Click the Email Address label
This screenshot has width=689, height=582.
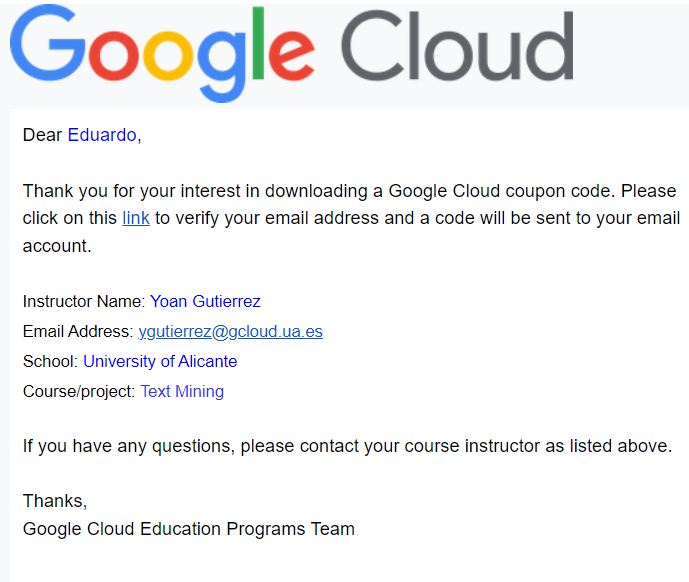click(78, 331)
